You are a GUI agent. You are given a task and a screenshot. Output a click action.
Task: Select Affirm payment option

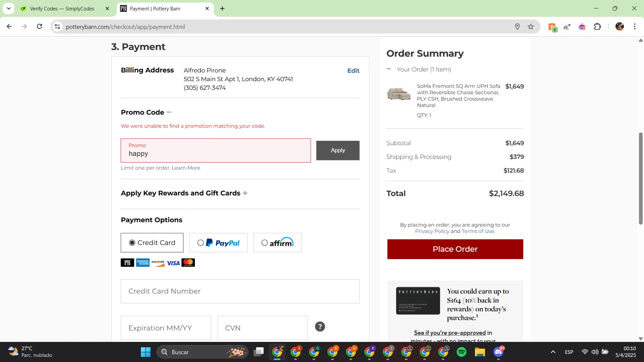pyautogui.click(x=277, y=243)
